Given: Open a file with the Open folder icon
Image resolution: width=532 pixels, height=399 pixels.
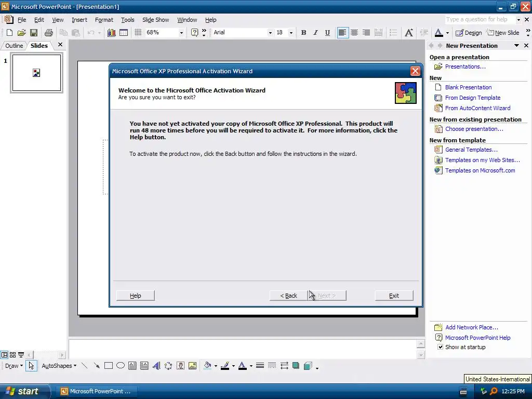Looking at the screenshot, I should coord(22,33).
